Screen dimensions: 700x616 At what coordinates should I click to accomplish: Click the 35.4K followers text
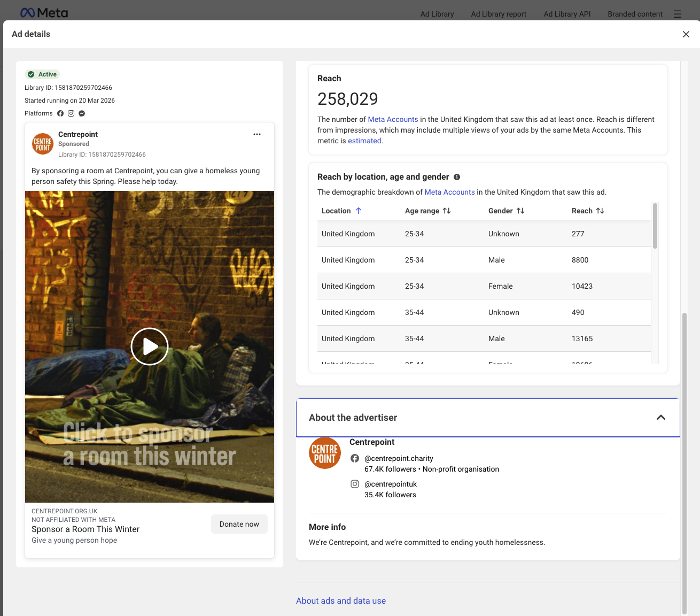[x=390, y=495]
